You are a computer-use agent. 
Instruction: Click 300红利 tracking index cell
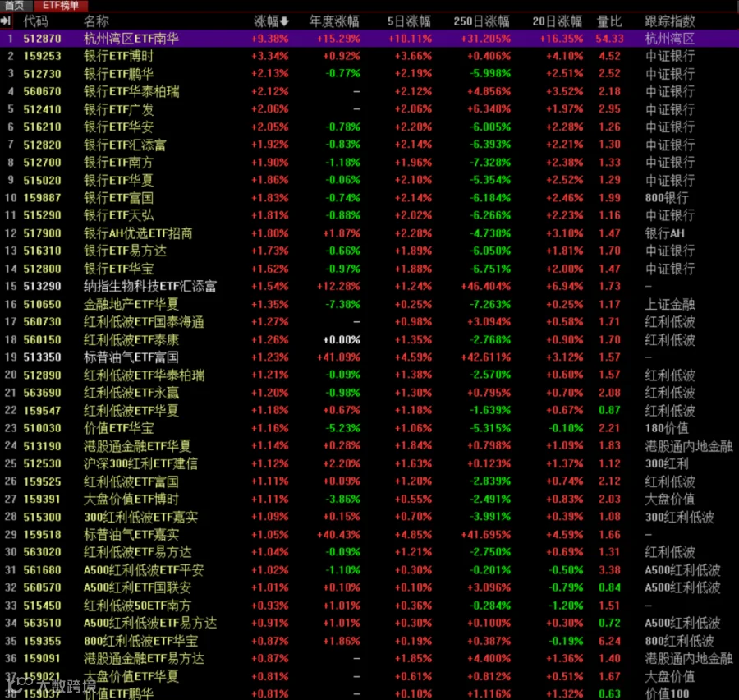click(x=667, y=463)
